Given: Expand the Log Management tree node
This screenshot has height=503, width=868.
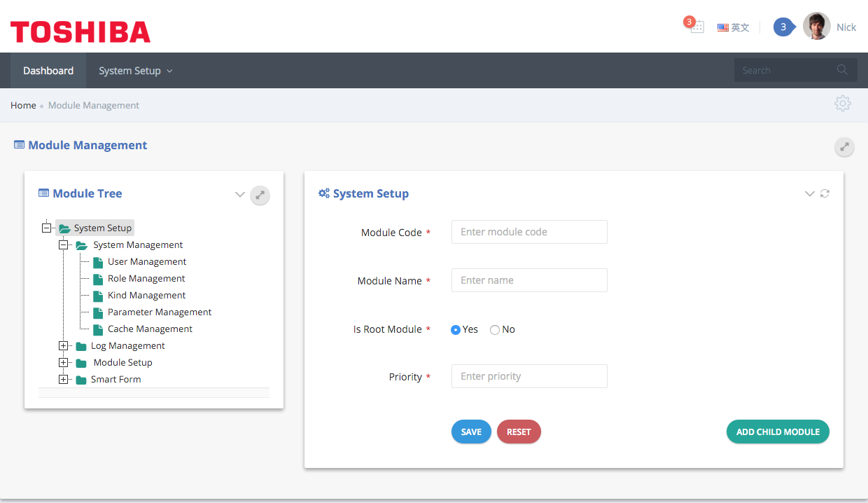Looking at the screenshot, I should pos(64,346).
